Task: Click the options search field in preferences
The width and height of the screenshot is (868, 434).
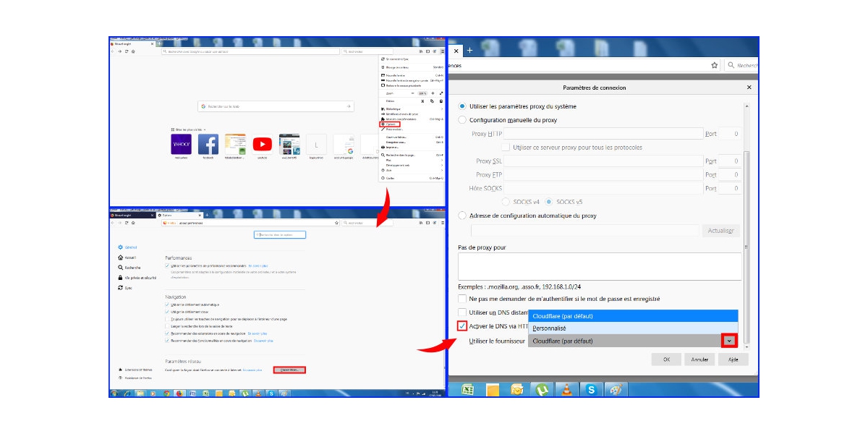Action: (x=280, y=234)
